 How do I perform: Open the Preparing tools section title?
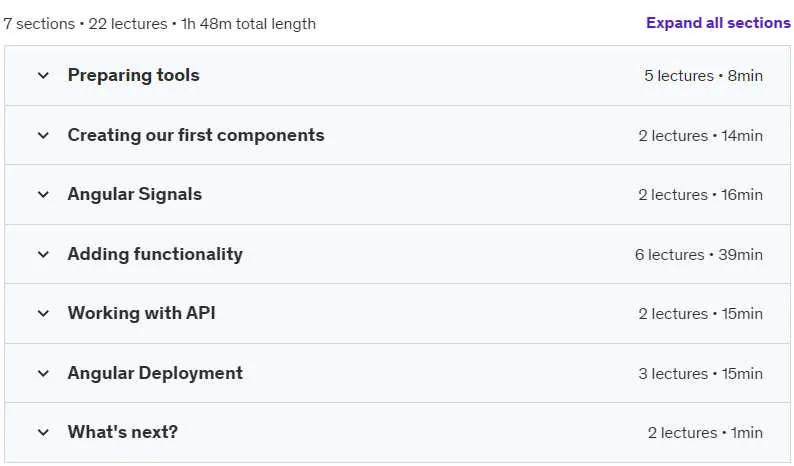(x=134, y=75)
